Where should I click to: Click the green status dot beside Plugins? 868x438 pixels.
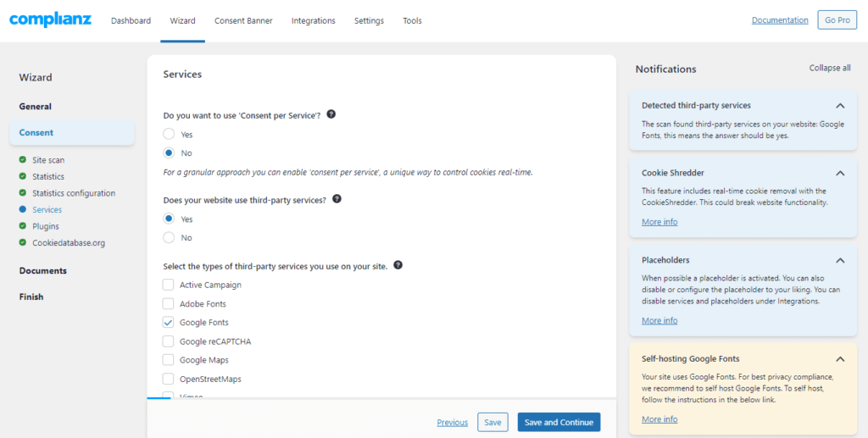pyautogui.click(x=23, y=226)
